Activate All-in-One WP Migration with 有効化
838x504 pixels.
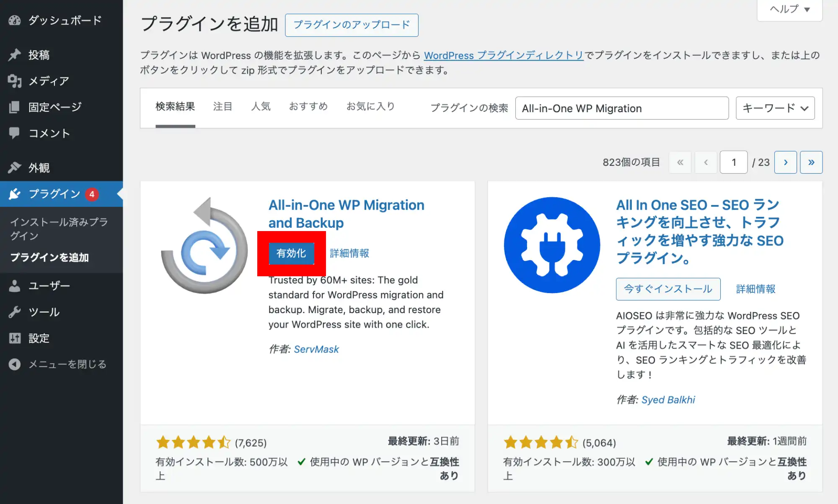click(292, 253)
